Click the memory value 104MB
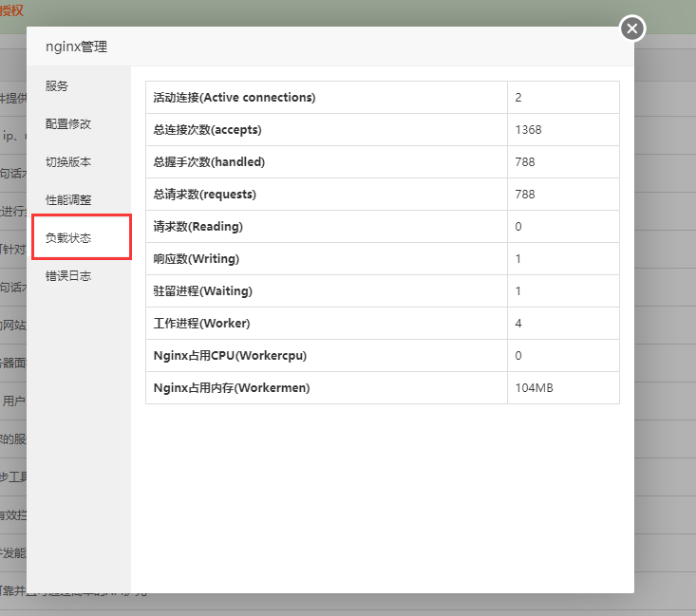 click(x=534, y=388)
